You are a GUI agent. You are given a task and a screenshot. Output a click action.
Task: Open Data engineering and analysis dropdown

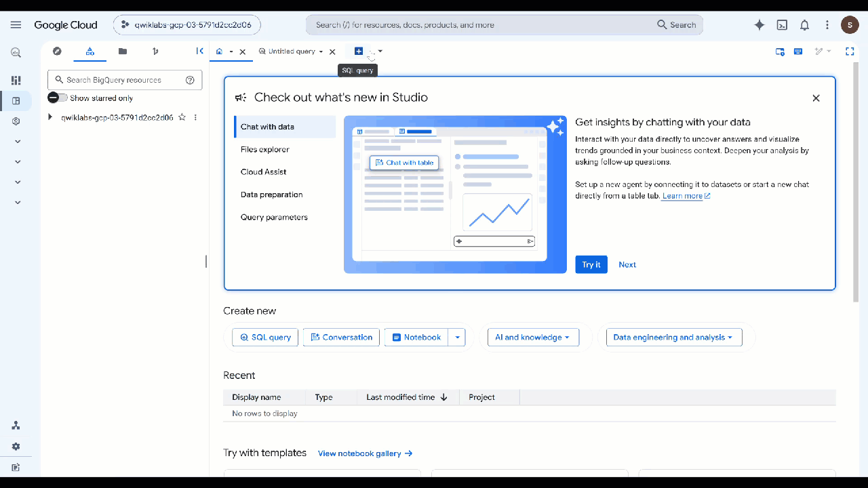coord(674,337)
